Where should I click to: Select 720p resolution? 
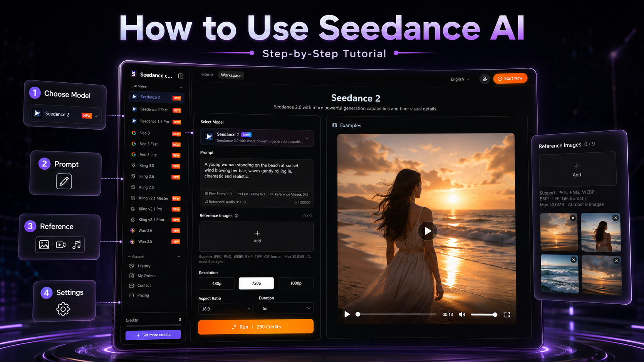256,283
